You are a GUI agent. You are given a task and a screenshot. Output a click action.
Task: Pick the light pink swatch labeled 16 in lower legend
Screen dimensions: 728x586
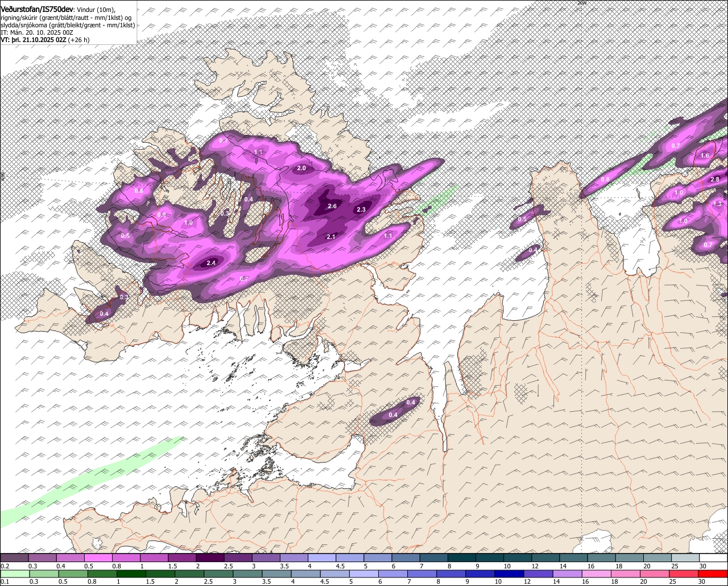(597, 574)
